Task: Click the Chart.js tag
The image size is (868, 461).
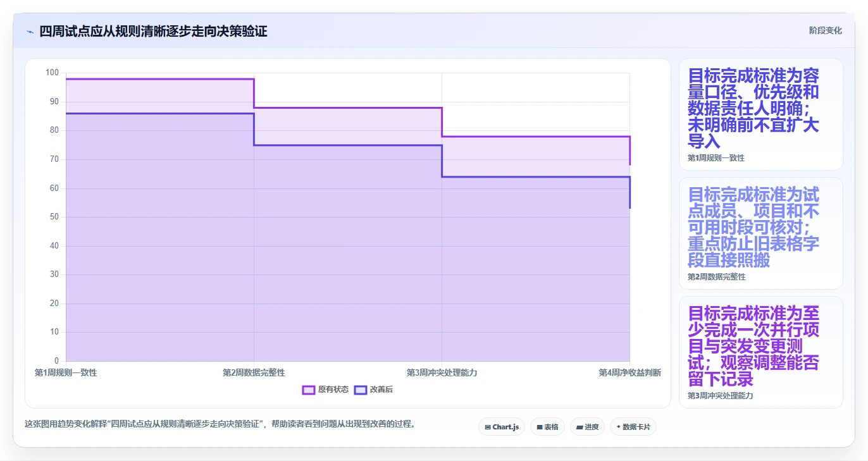Action: point(502,427)
